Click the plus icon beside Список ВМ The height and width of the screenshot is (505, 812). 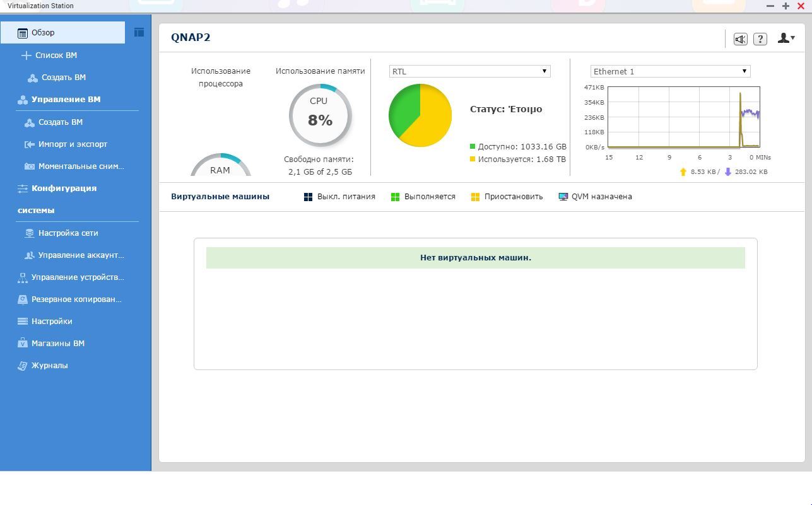point(26,55)
